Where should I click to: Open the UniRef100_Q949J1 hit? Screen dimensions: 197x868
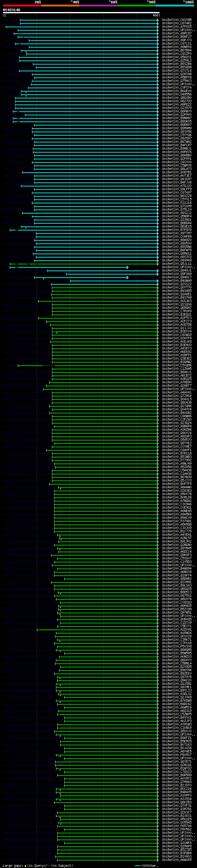(x=177, y=271)
